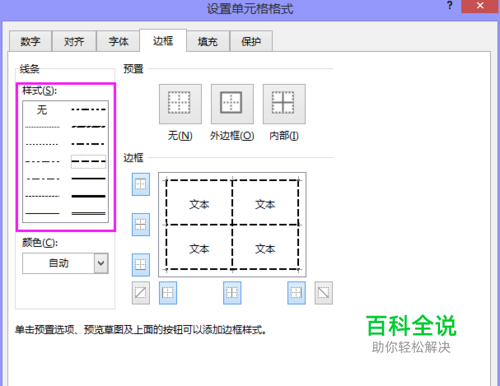Viewport: 500px width, 386px height.
Task: Choose the double line style
Action: (89, 213)
